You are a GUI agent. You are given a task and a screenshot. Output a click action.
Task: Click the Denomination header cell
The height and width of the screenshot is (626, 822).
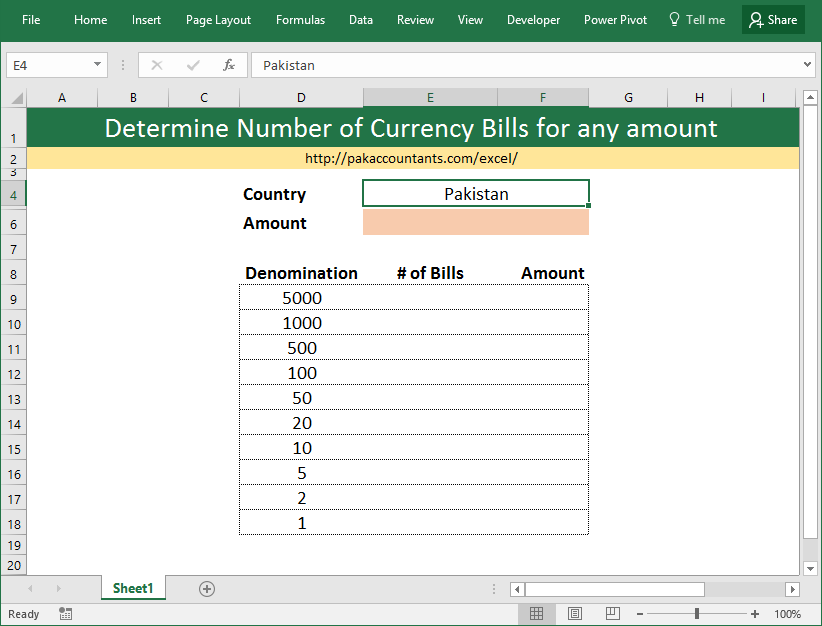pyautogui.click(x=301, y=273)
